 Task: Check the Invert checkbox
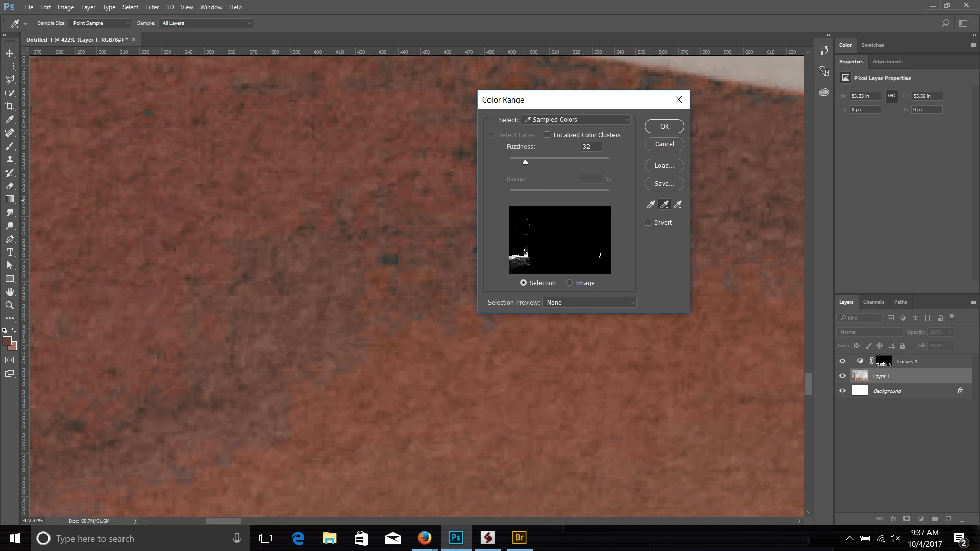648,222
